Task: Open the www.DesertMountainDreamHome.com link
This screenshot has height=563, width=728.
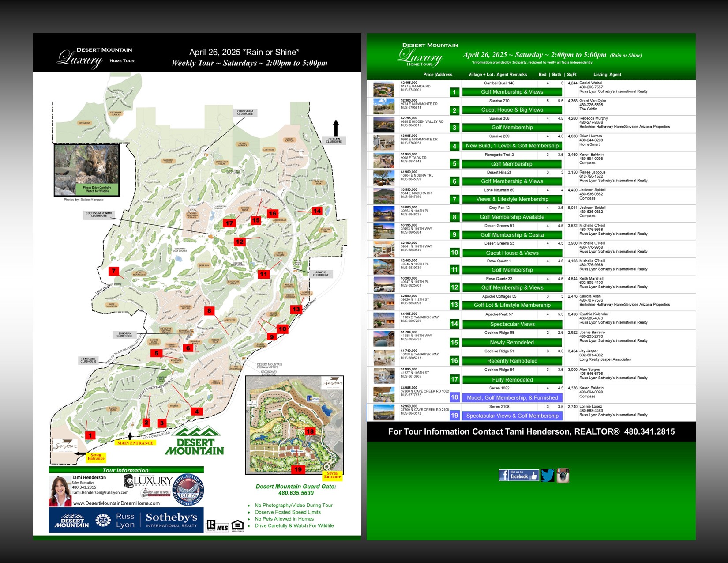Action: coord(116,503)
